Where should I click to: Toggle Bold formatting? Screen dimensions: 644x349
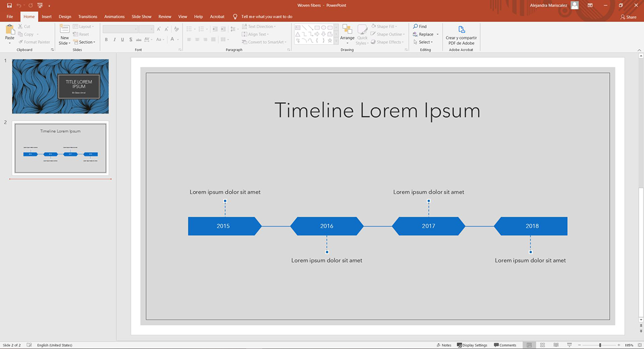(106, 40)
